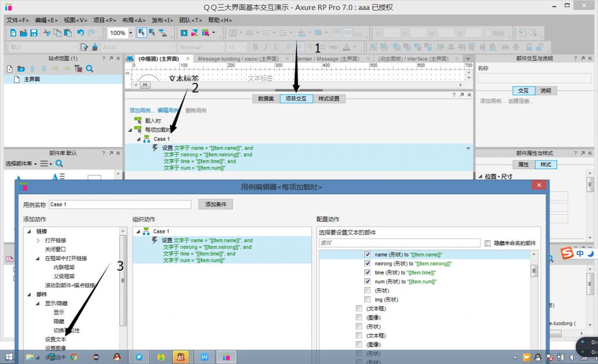Screen dimensions: 598x364
Task: Check the first (文本框) checkbox
Action: 359,309
